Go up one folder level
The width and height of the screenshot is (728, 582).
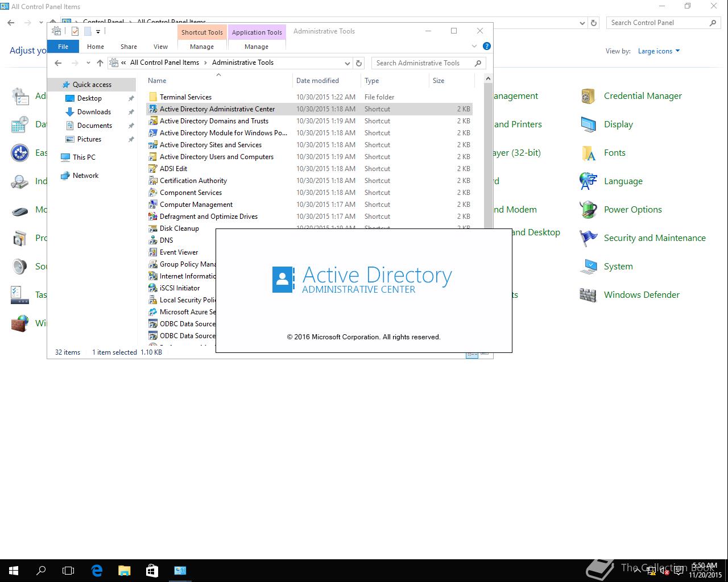pyautogui.click(x=100, y=63)
